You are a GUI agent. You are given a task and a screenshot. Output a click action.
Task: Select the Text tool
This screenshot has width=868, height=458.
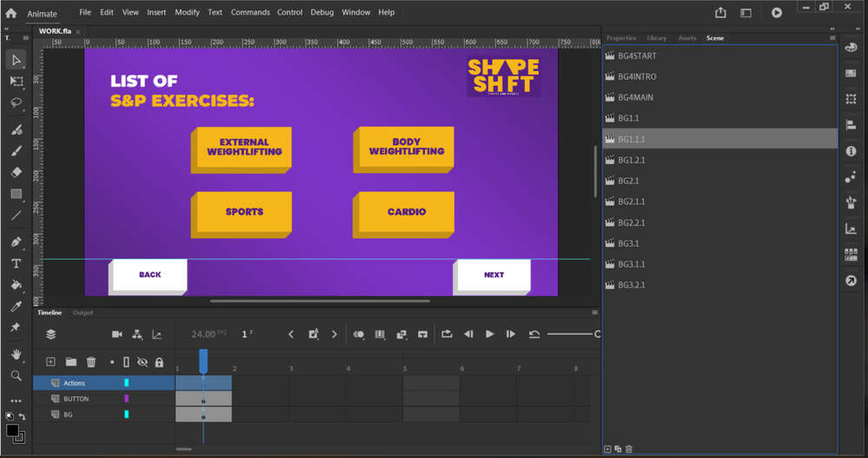(16, 263)
